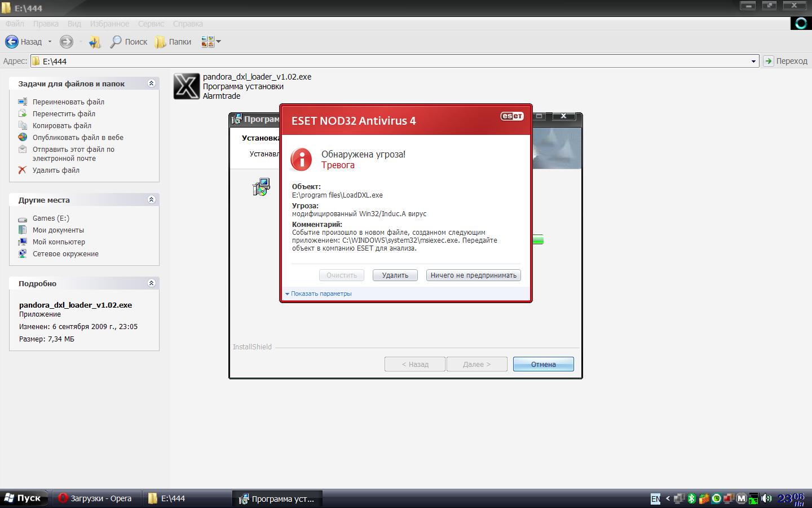This screenshot has width=812, height=508.
Task: Expand Show parameters (Показать параметры) in ESET
Action: pos(319,294)
